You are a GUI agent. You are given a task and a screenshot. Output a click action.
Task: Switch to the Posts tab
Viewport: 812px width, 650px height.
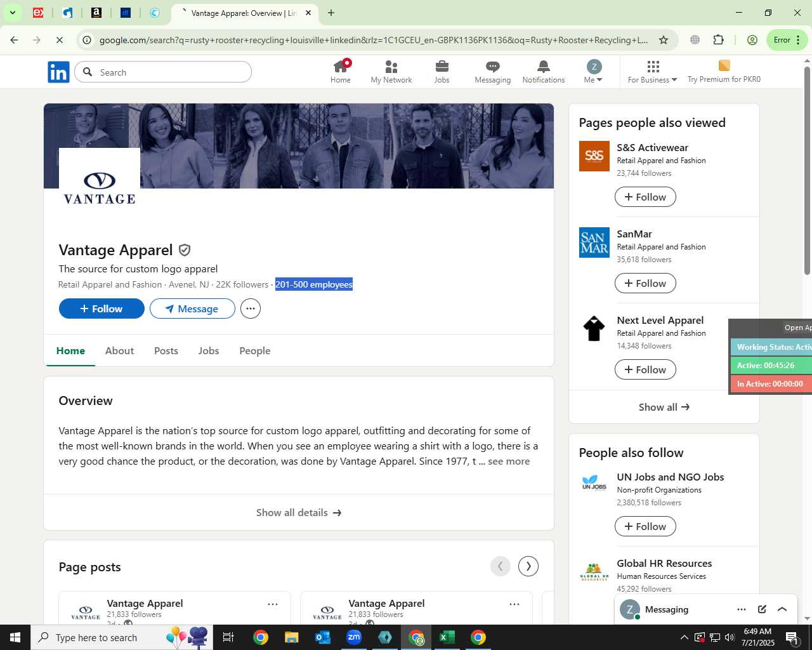tap(166, 350)
